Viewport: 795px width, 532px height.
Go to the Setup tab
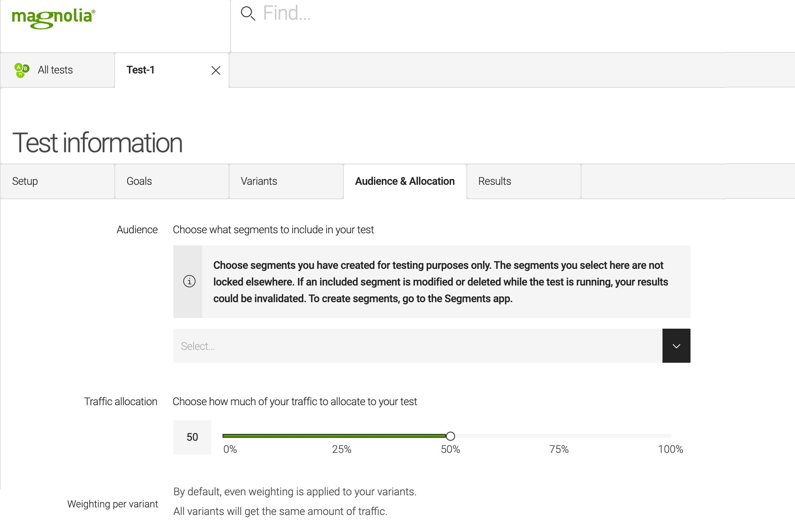[x=25, y=181]
